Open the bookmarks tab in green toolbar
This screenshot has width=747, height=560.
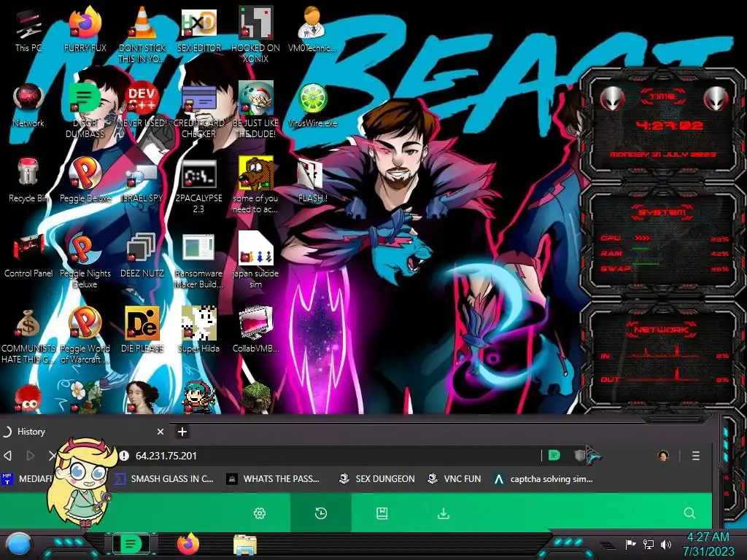(x=382, y=513)
